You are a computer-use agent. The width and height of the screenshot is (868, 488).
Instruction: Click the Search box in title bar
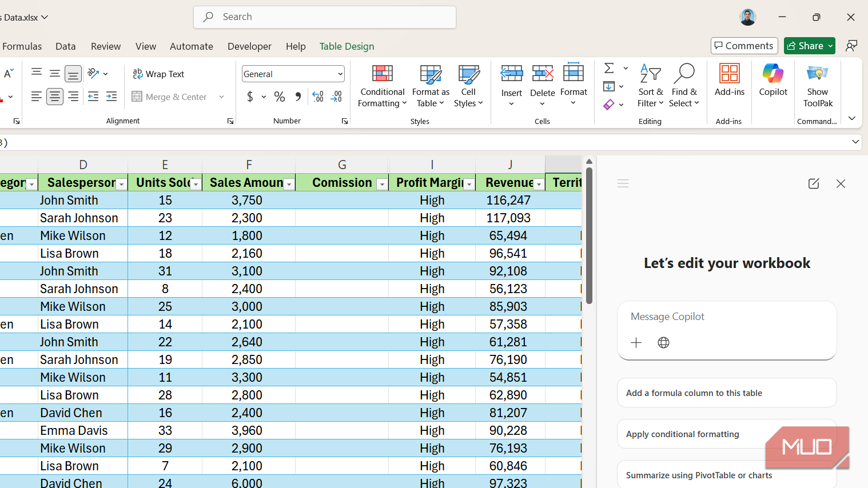point(325,17)
